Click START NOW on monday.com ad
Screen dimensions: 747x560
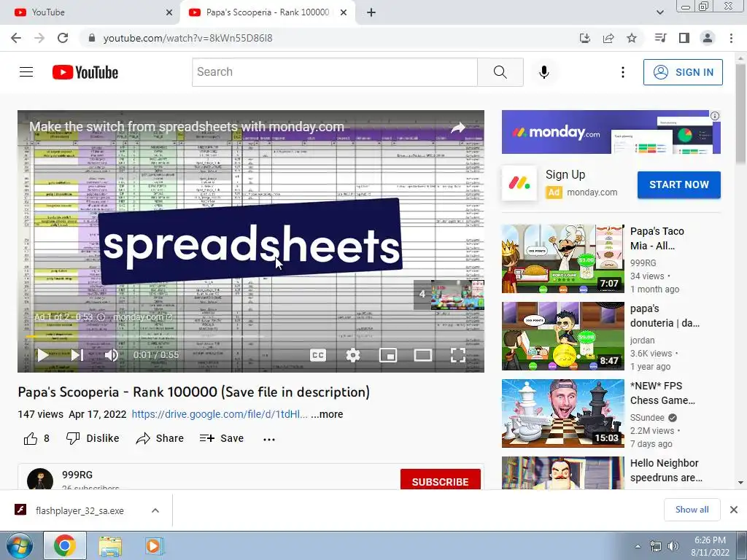pyautogui.click(x=679, y=184)
